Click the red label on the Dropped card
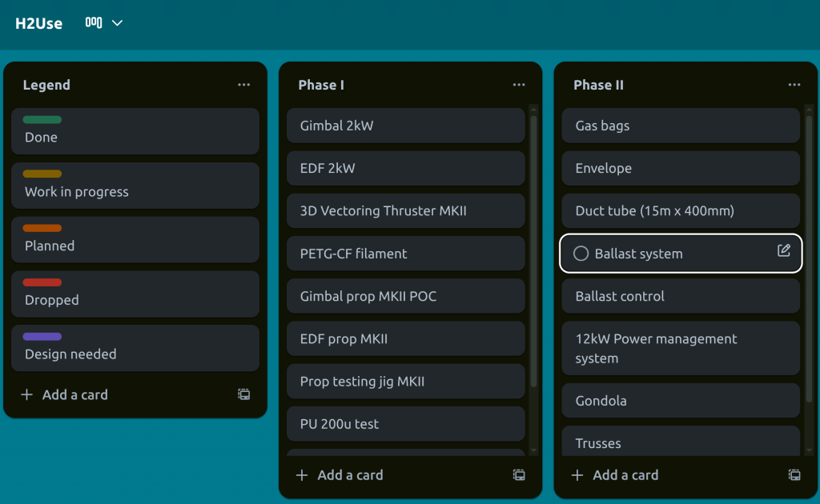This screenshot has height=504, width=820. click(42, 282)
